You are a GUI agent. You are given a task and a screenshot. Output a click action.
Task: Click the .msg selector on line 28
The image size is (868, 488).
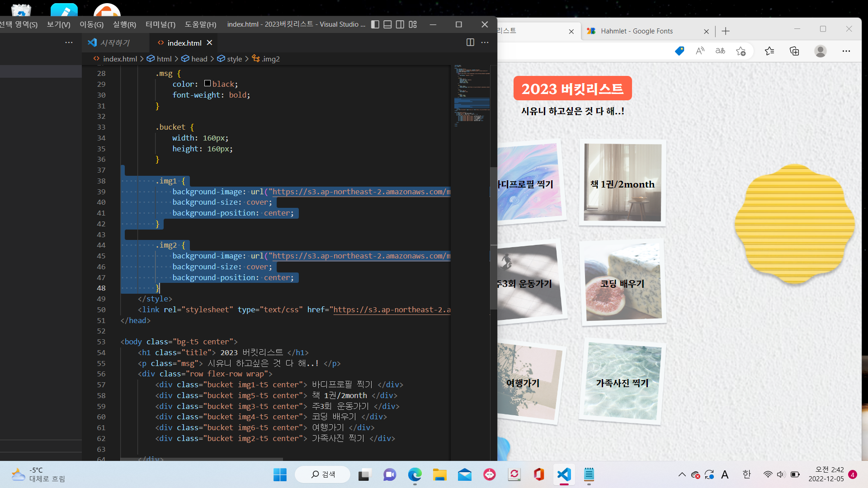coord(164,73)
